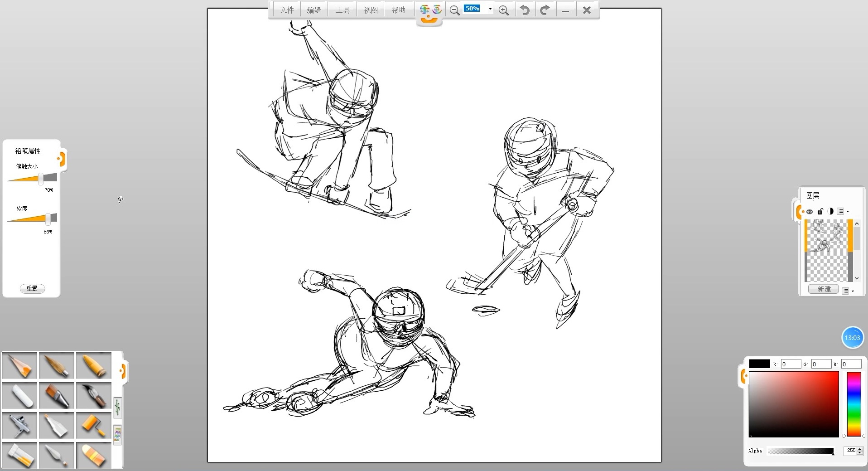
Task: Toggle the layer half-circle contrast icon
Action: 830,211
